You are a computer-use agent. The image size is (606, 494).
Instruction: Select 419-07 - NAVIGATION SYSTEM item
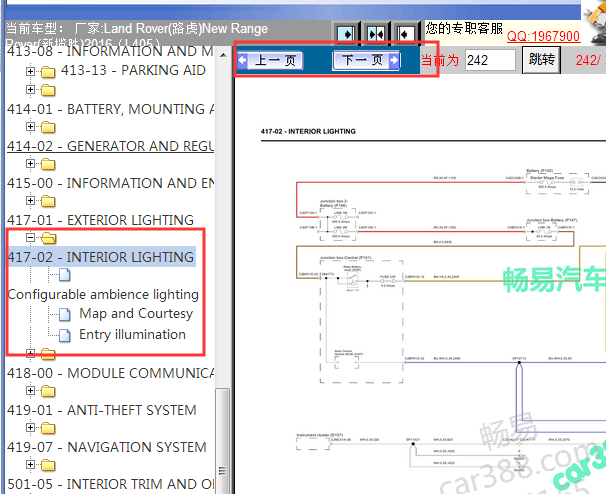107,447
